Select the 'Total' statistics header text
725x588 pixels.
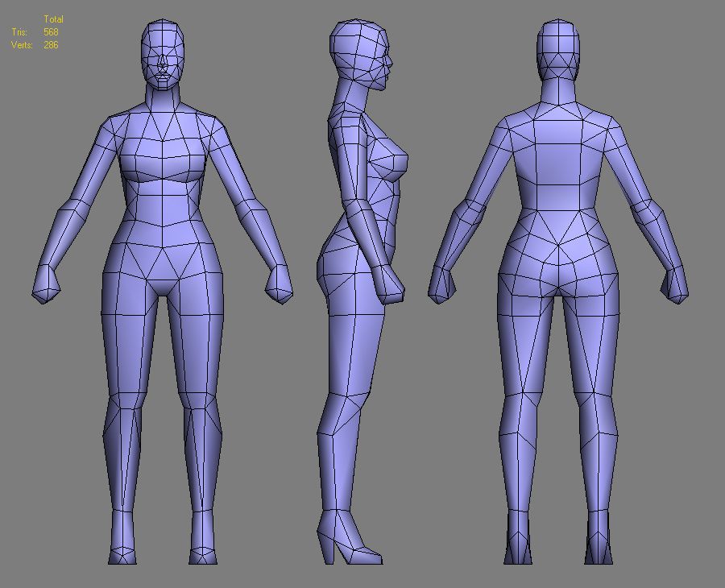click(x=53, y=19)
